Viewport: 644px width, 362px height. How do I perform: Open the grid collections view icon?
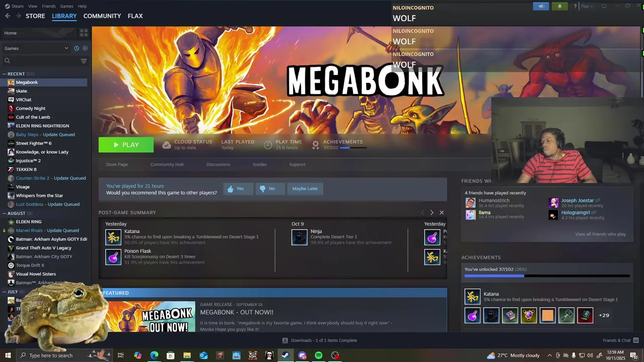pyautogui.click(x=84, y=33)
